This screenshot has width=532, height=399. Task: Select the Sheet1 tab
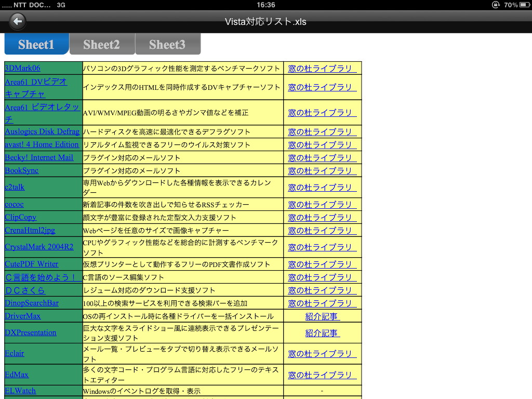(x=36, y=44)
